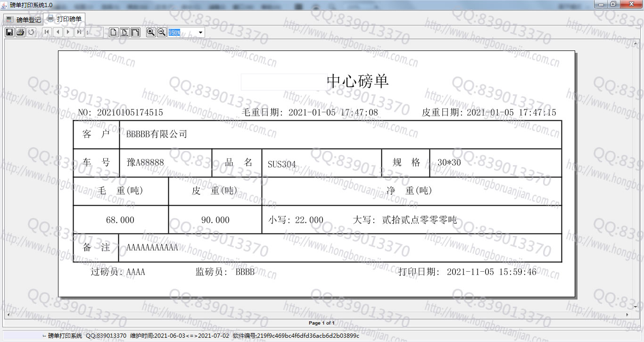The width and height of the screenshot is (644, 342).
Task: Save the current weighbridge report
Action: [9, 33]
